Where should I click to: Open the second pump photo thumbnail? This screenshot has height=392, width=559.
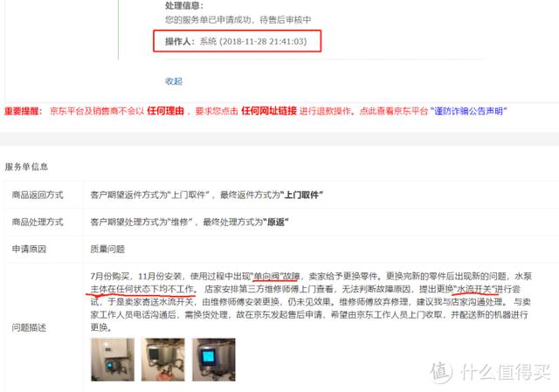(163, 360)
